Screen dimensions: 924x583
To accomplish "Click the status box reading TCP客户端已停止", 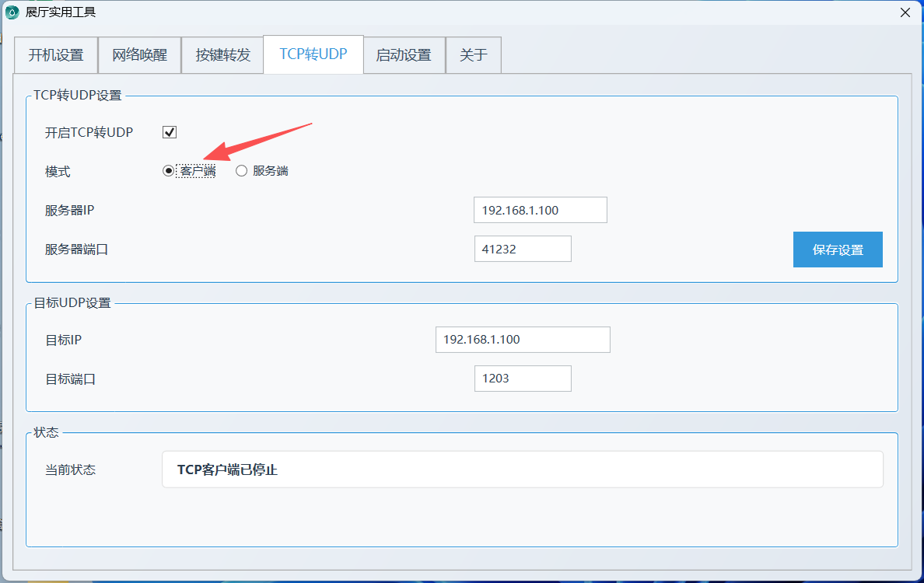I will (522, 470).
